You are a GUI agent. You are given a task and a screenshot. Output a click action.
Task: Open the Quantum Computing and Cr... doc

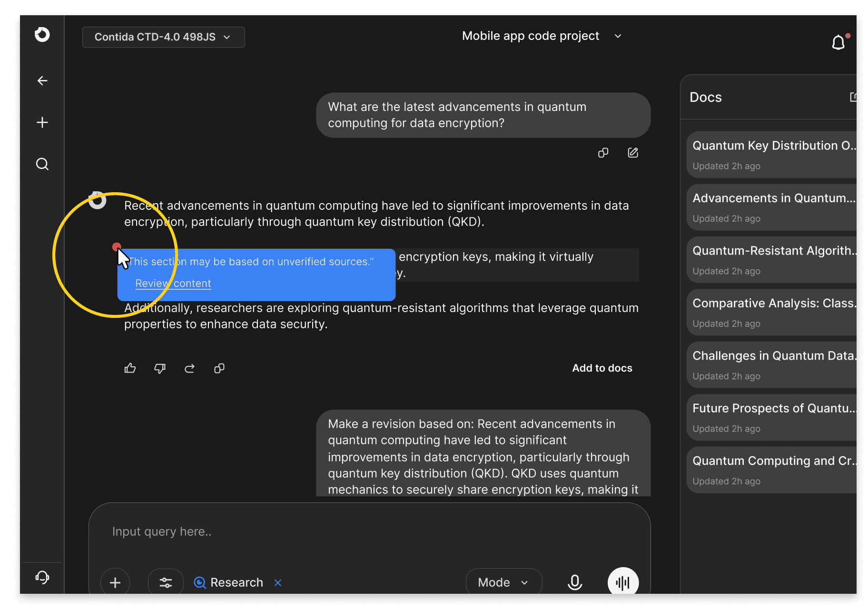(x=771, y=470)
